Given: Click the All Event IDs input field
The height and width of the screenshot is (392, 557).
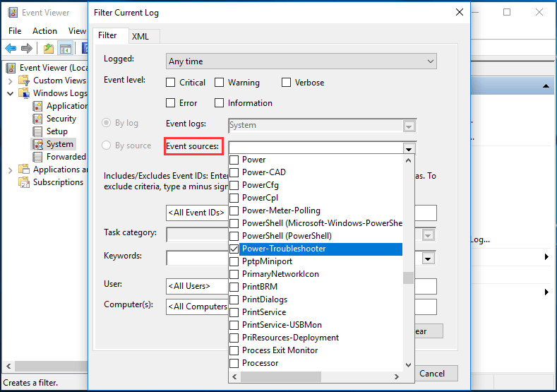Looking at the screenshot, I should click(x=196, y=213).
